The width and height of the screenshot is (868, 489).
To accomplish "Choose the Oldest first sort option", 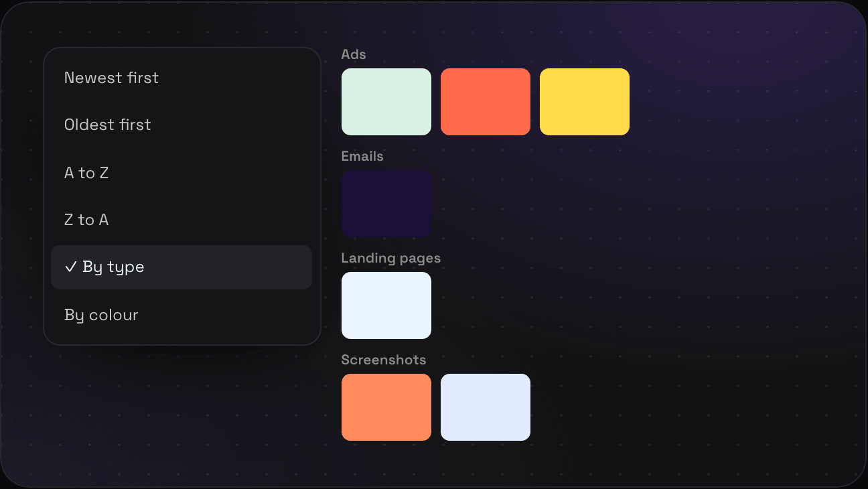I will point(182,125).
